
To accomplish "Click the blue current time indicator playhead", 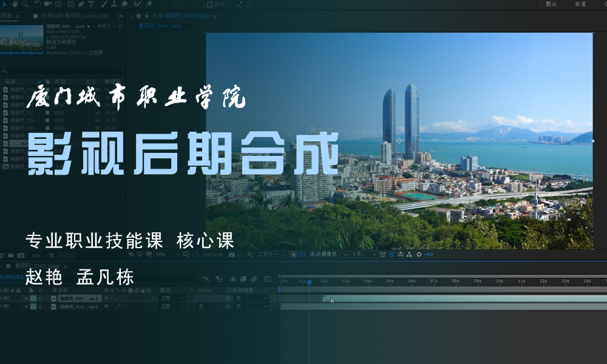I will 310,282.
